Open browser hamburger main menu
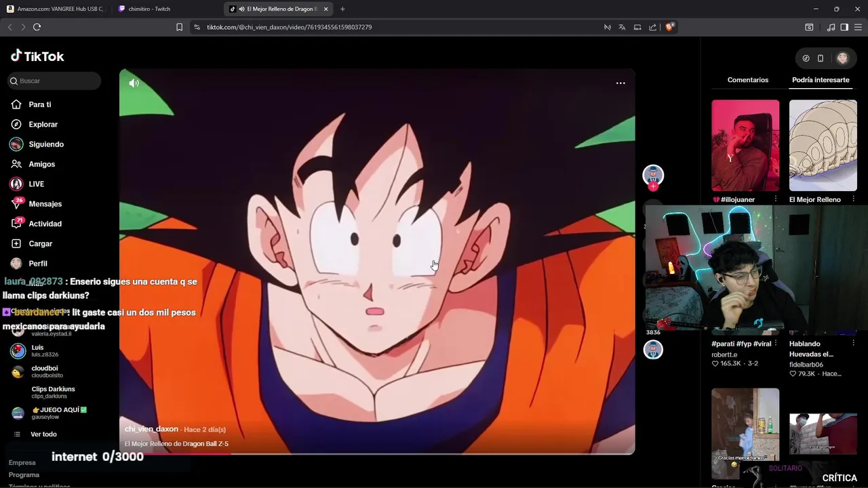The height and width of the screenshot is (488, 868). point(858,27)
